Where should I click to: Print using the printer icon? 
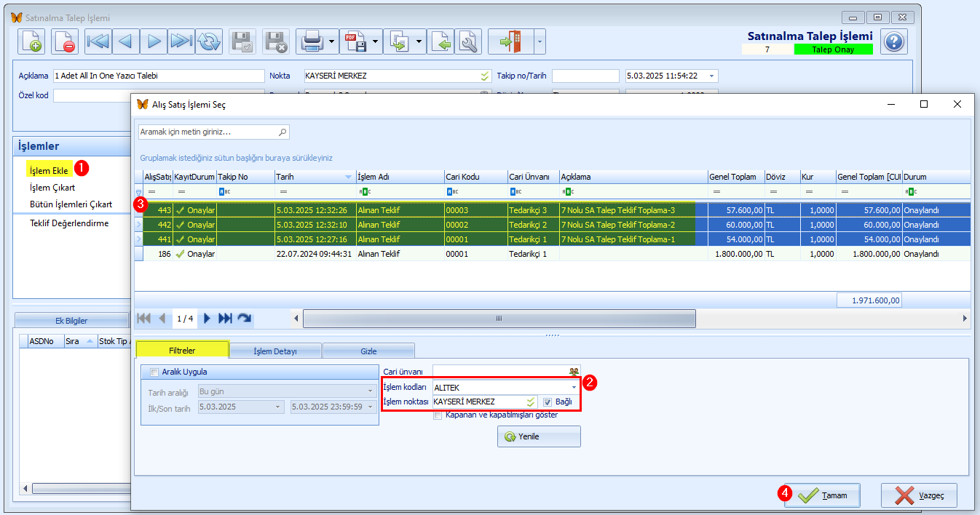312,42
